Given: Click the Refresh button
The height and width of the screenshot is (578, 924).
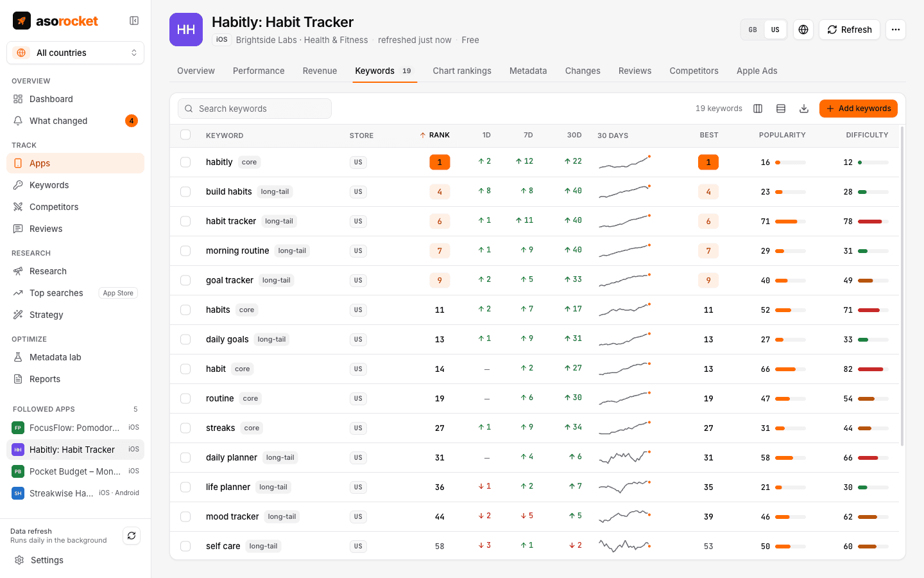Looking at the screenshot, I should 850,30.
